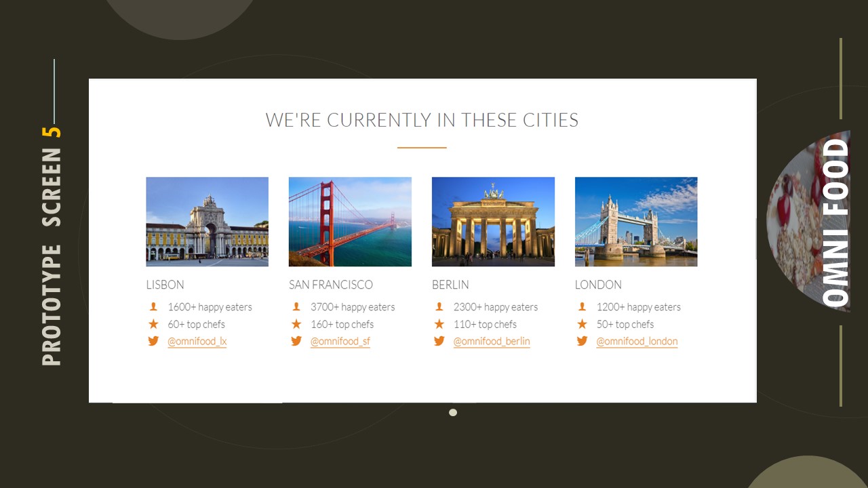Select the Lisbon city photo
Image resolution: width=868 pixels, height=488 pixels.
pyautogui.click(x=207, y=222)
